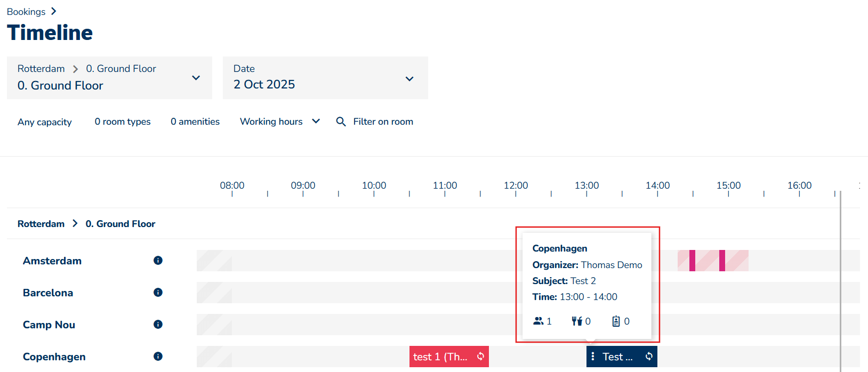Screen dimensions: 868x372
Task: Go back to Bookings breadcrumb
Action: pos(26,12)
